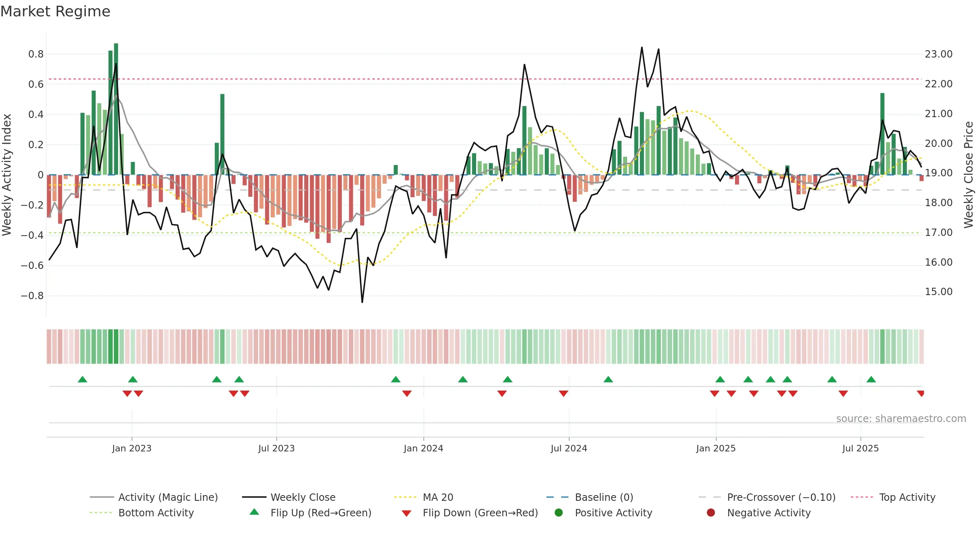Click the flip-up marker just after Jan 2024
This screenshot has width=980, height=551.
point(463,379)
